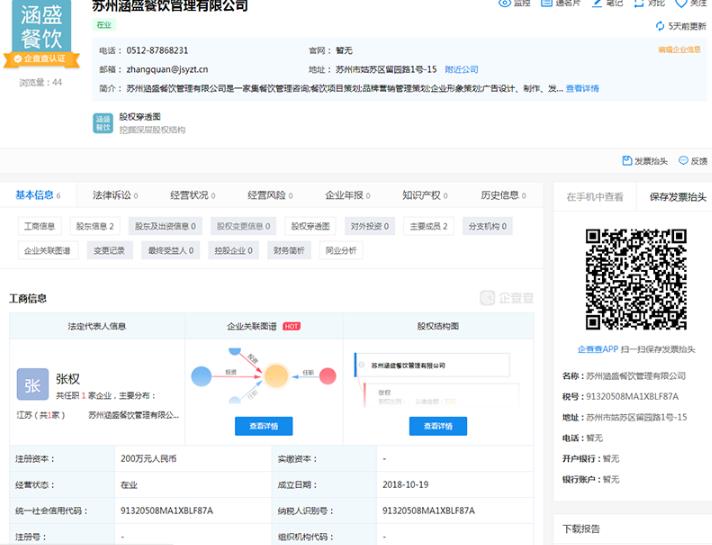Switch to the 经营状况 tab
712x545 pixels.
(193, 195)
